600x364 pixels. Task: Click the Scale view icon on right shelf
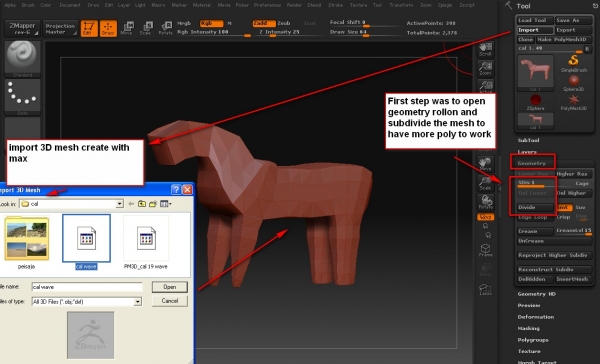click(x=485, y=183)
